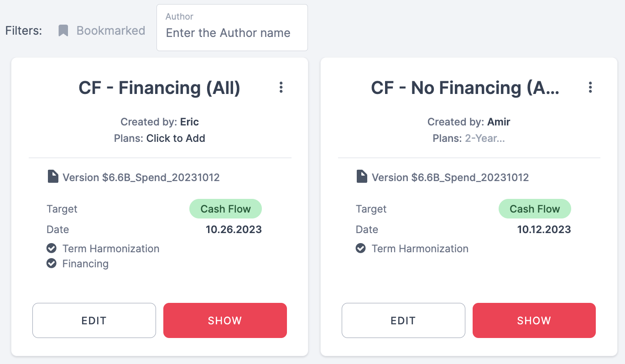This screenshot has width=625, height=364.
Task: Click Cash Flow badge on Amir's card
Action: pos(535,209)
